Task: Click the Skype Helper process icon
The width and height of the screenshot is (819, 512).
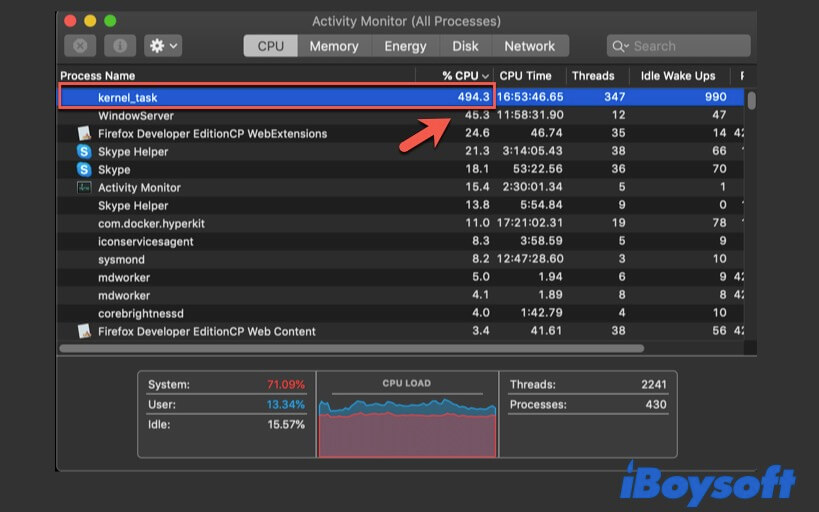Action: coord(85,152)
